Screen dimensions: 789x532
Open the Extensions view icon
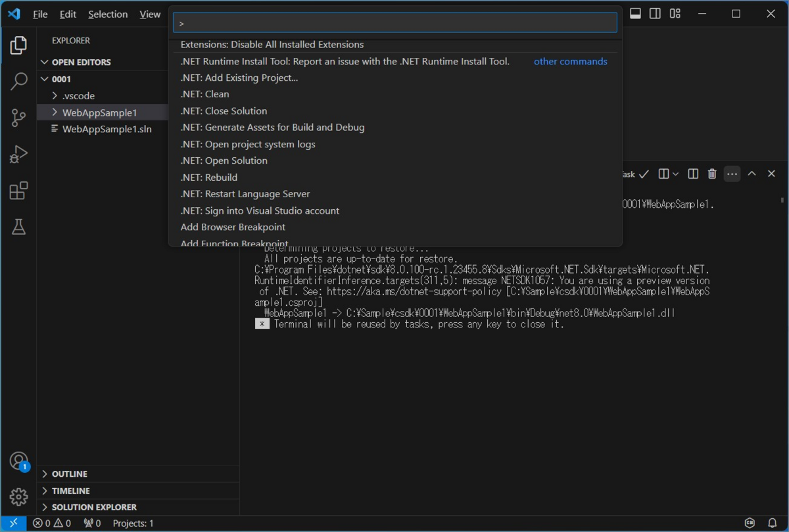(18, 191)
